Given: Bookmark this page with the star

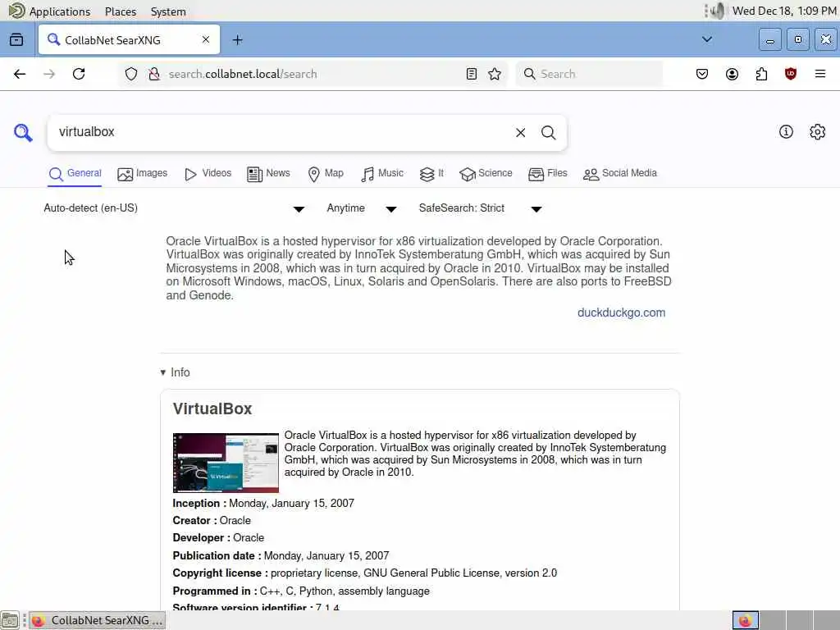Looking at the screenshot, I should tap(495, 74).
